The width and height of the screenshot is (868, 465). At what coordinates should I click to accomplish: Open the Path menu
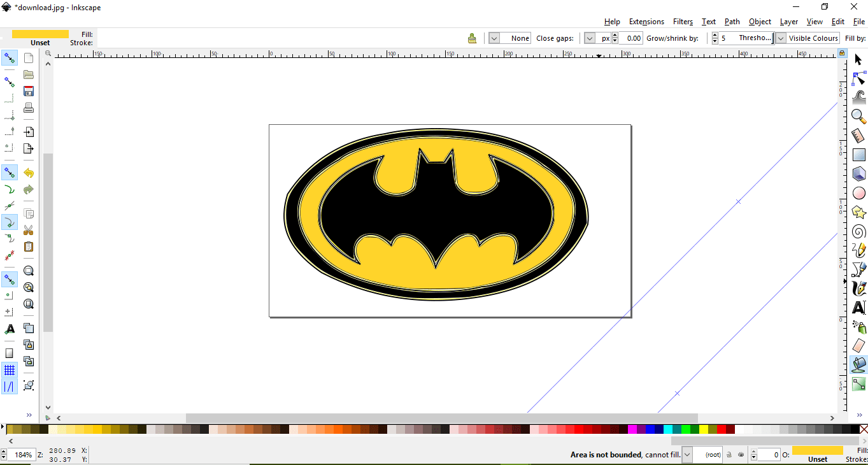click(732, 22)
